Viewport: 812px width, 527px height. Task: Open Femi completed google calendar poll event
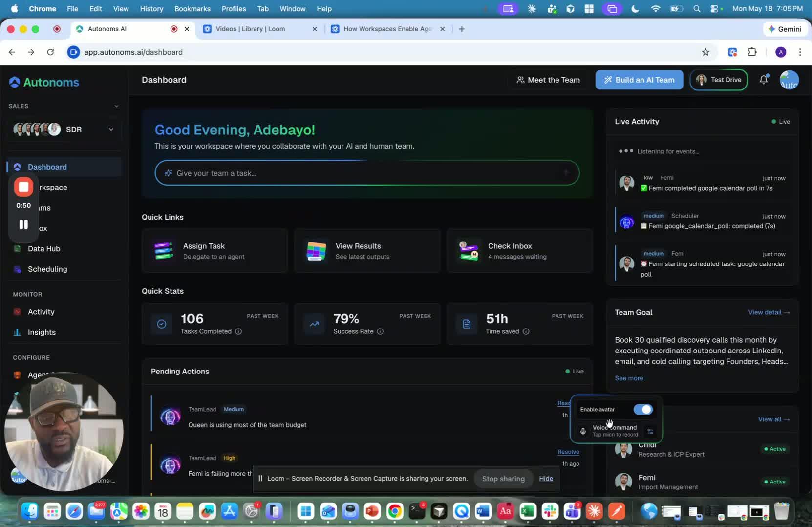(702, 183)
